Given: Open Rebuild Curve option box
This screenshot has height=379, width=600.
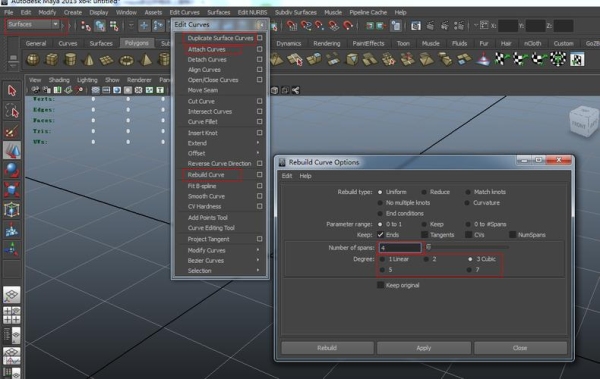Looking at the screenshot, I should pos(259,175).
